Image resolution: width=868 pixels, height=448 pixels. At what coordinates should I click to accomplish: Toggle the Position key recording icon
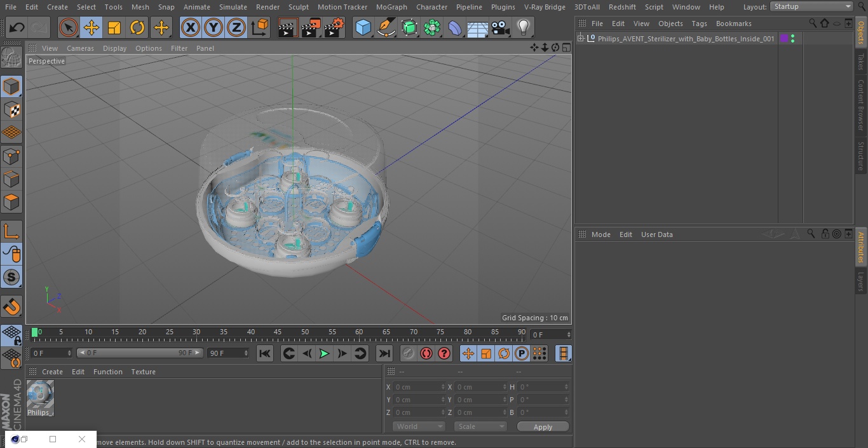(x=468, y=353)
